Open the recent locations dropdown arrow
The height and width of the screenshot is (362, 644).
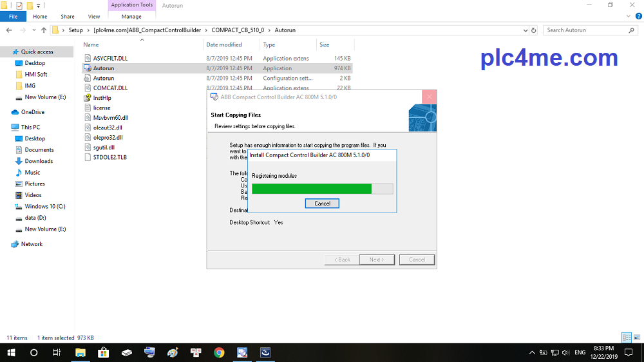33,30
